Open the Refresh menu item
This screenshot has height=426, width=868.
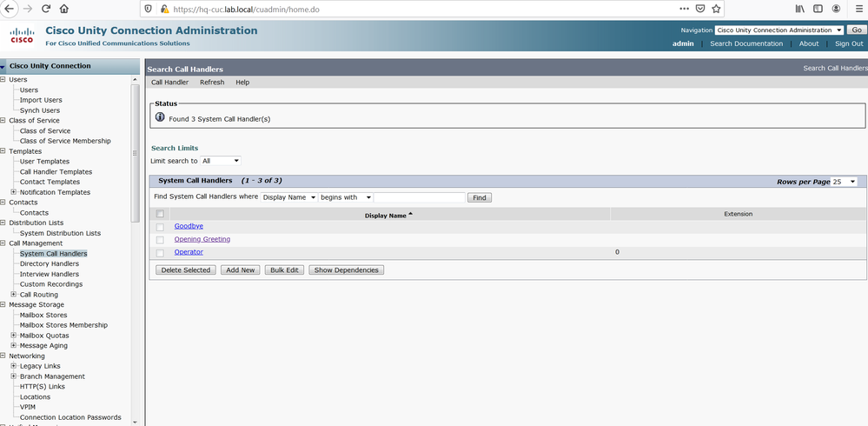coord(212,82)
